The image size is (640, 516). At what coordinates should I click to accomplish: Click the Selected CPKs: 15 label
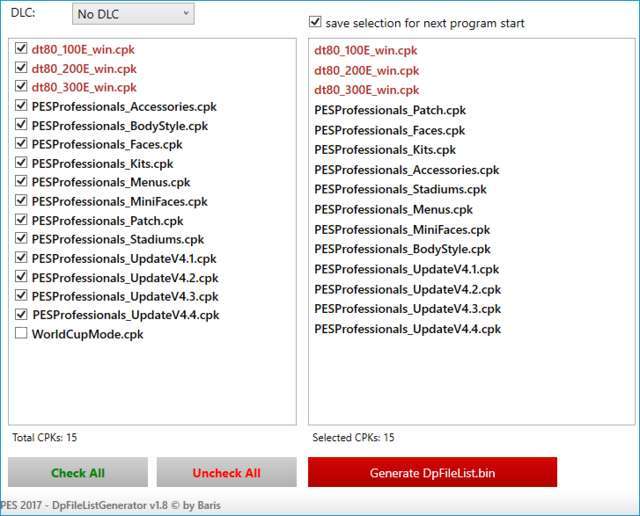[x=353, y=438]
